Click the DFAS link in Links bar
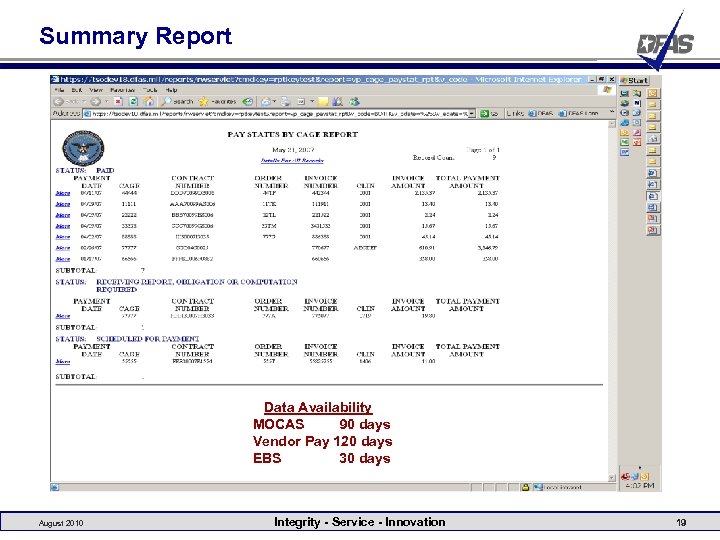Viewport: 720px width, 540px height. [x=540, y=113]
